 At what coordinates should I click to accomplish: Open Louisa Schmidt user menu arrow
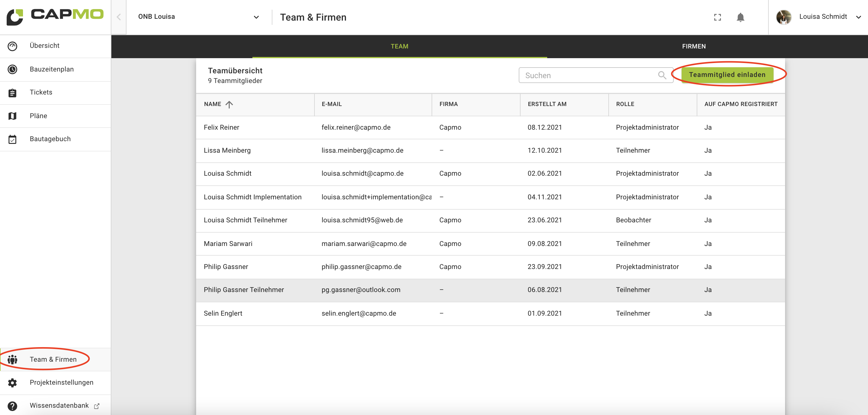point(858,17)
